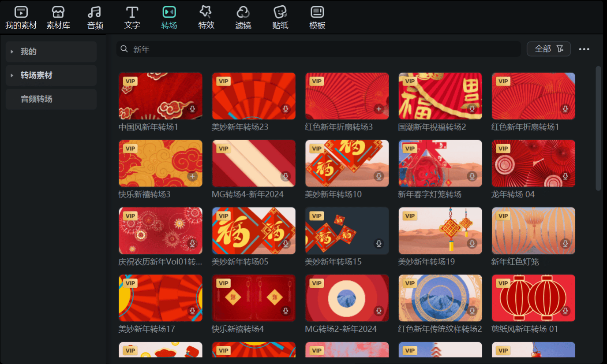Image resolution: width=607 pixels, height=364 pixels.
Task: Open the 文字 text panel
Action: coord(132,18)
